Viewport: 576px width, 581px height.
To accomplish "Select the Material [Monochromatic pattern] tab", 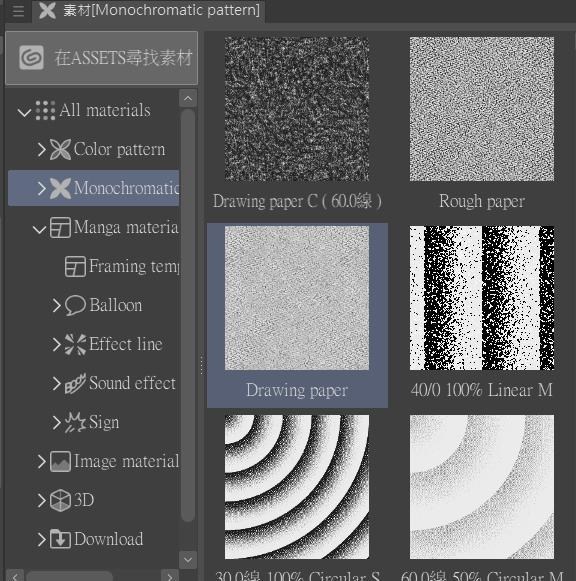I will pos(149,11).
